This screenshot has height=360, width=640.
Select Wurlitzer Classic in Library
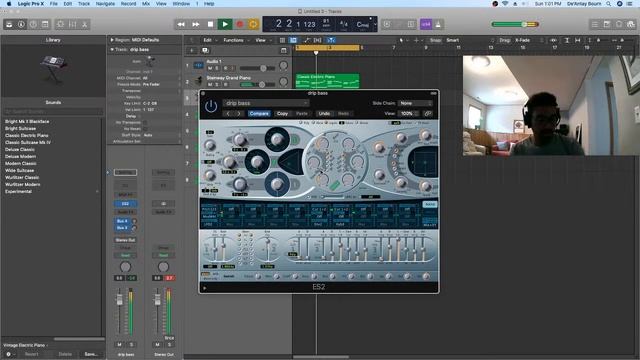[22, 178]
